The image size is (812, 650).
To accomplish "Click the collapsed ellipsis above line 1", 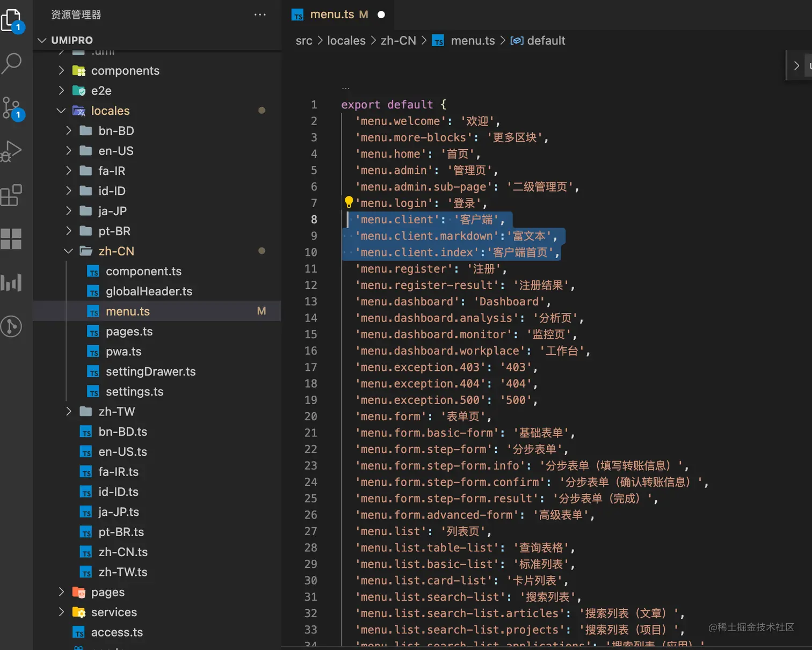I will click(x=346, y=88).
